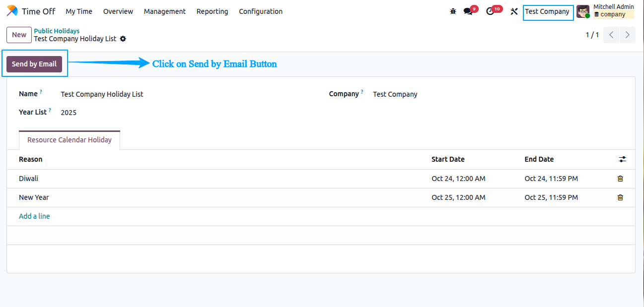644x307 pixels.
Task: Open the activities clock icon
Action: (x=490, y=11)
